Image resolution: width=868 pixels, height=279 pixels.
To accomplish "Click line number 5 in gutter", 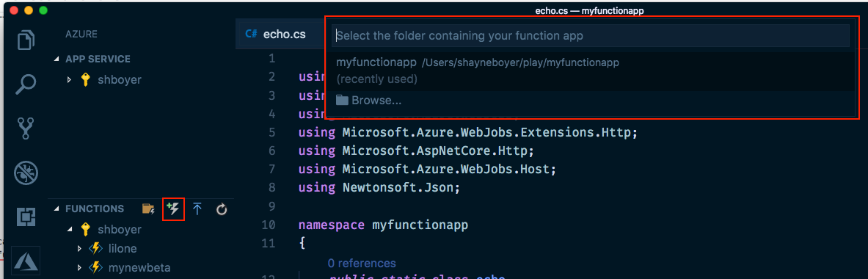I will pos(271,133).
